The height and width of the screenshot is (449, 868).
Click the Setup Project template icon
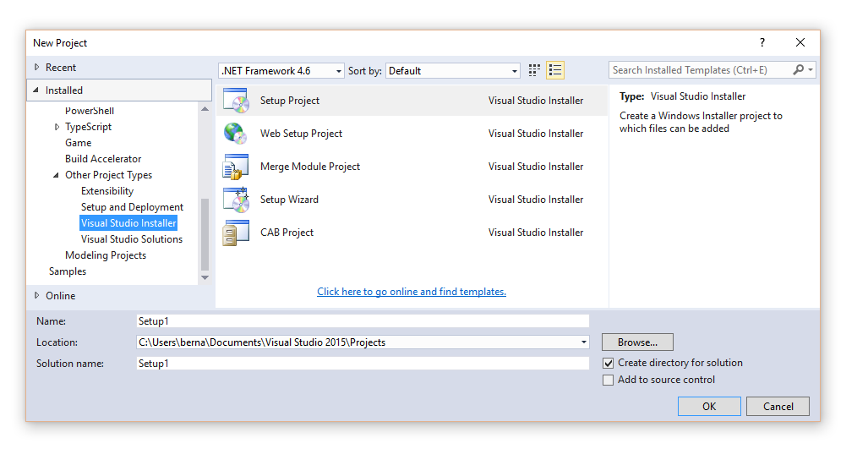tap(236, 101)
